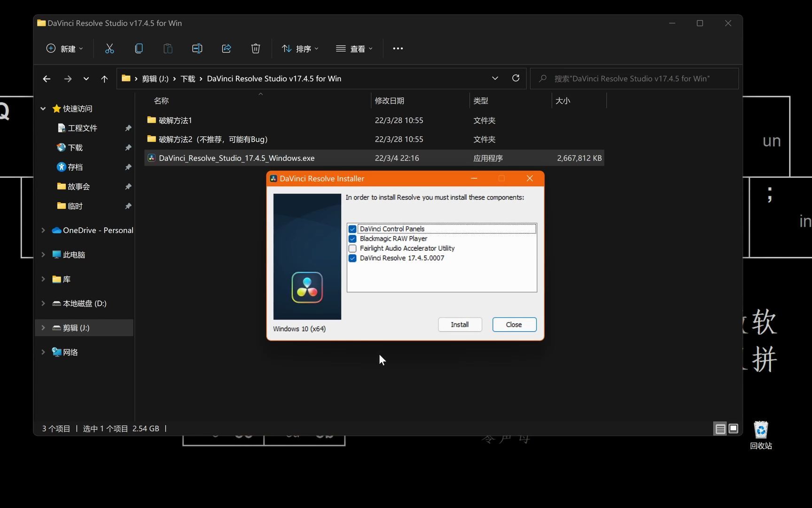Sort by the 大小 column header

pos(563,101)
